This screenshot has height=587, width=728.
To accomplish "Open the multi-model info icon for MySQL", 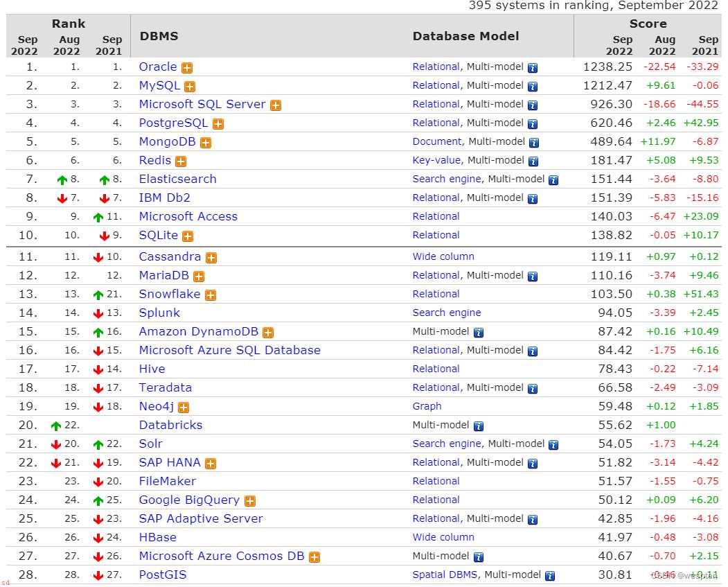I will (533, 87).
